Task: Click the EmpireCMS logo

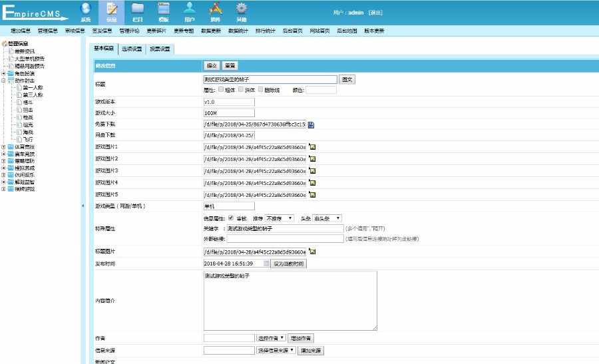Action: (35, 13)
